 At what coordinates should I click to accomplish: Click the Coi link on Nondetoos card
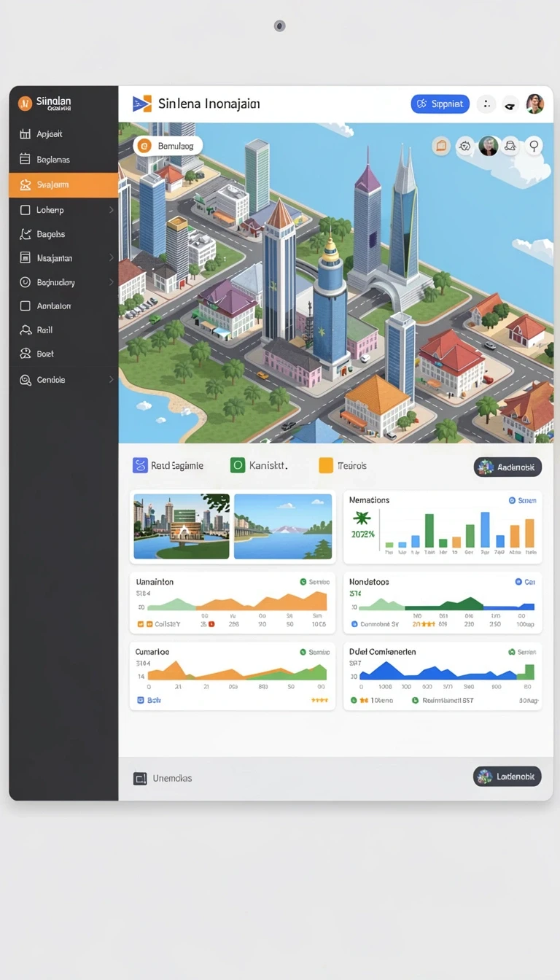525,582
